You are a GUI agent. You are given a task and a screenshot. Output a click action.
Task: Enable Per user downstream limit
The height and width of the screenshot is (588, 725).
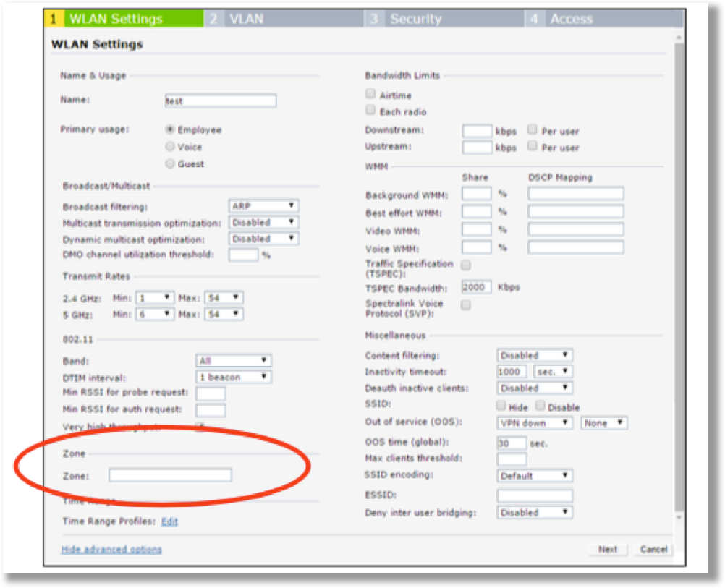click(532, 130)
